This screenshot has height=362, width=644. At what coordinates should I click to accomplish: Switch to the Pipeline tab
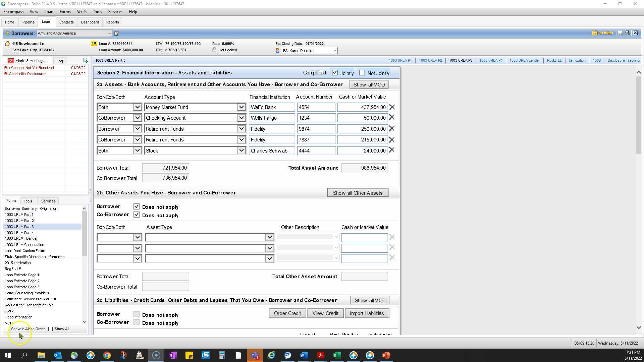click(28, 22)
